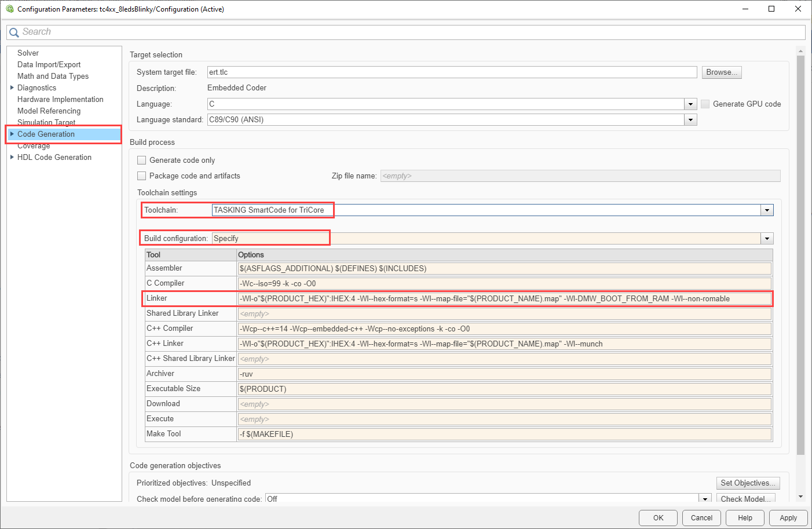Select the Solver pane in the sidebar
The width and height of the screenshot is (812, 529).
(x=28, y=53)
